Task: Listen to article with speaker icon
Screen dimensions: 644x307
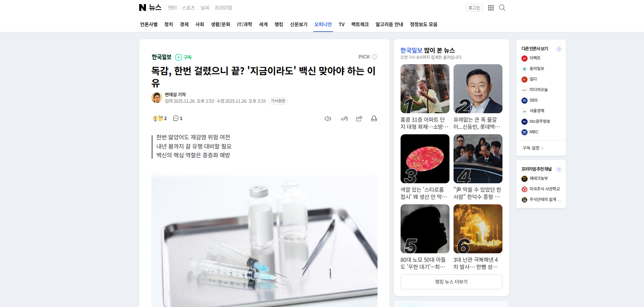Action: coord(328,119)
